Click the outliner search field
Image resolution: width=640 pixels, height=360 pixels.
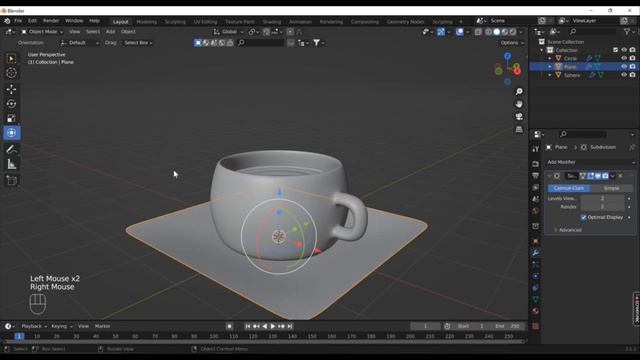point(592,31)
